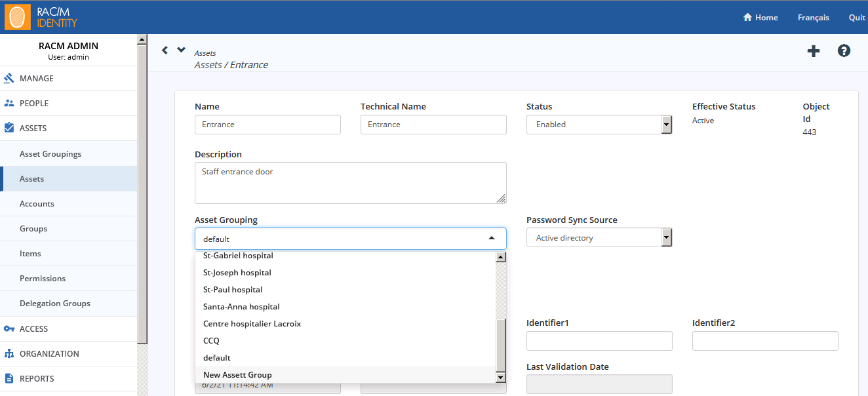The width and height of the screenshot is (868, 396).
Task: Click the dropdown list scrollbar thumb
Action: (501, 345)
